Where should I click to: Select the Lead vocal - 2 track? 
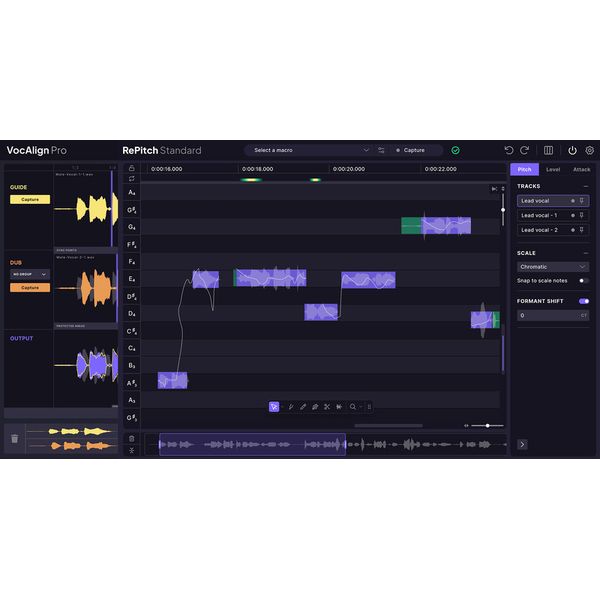coord(553,230)
